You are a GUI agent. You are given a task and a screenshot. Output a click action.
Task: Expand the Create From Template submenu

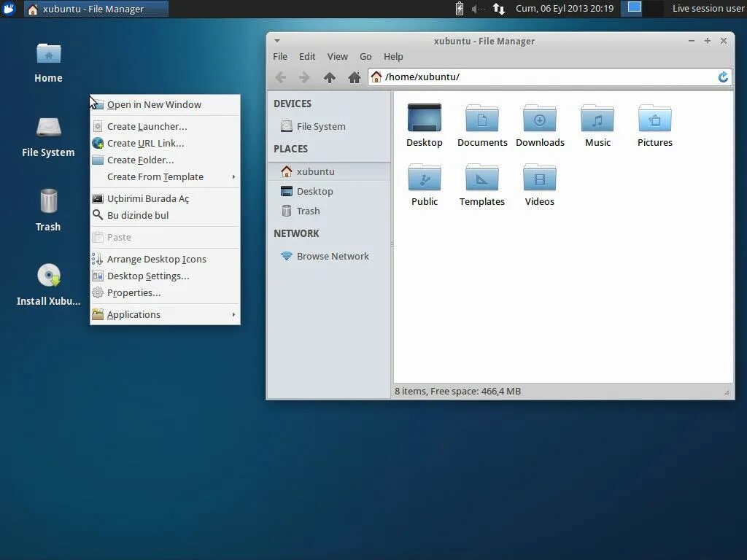pos(166,176)
